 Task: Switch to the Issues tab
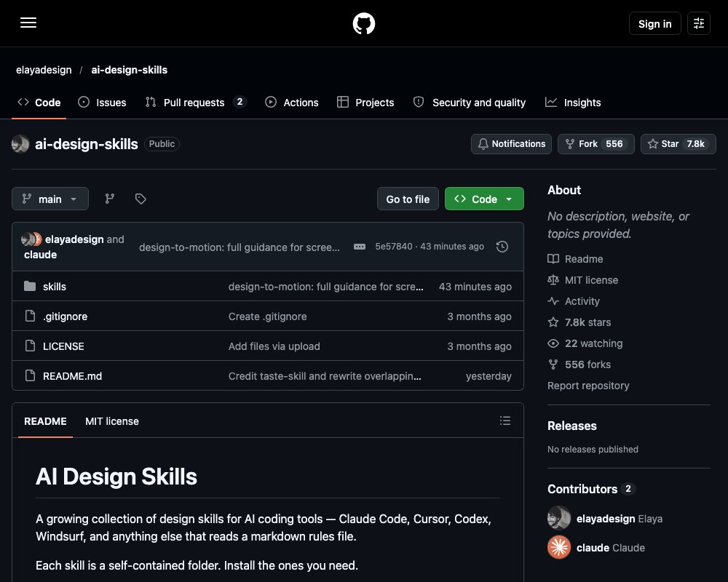(102, 103)
